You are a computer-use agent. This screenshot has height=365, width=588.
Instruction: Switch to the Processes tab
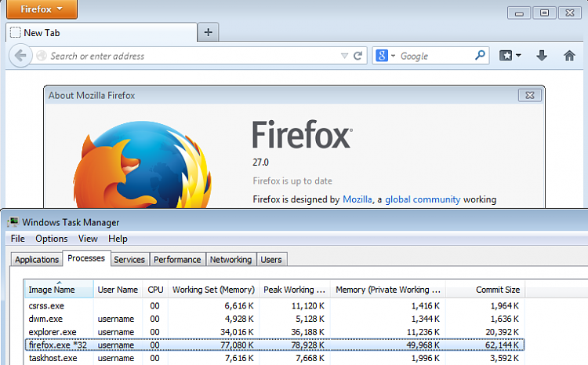pyautogui.click(x=86, y=258)
